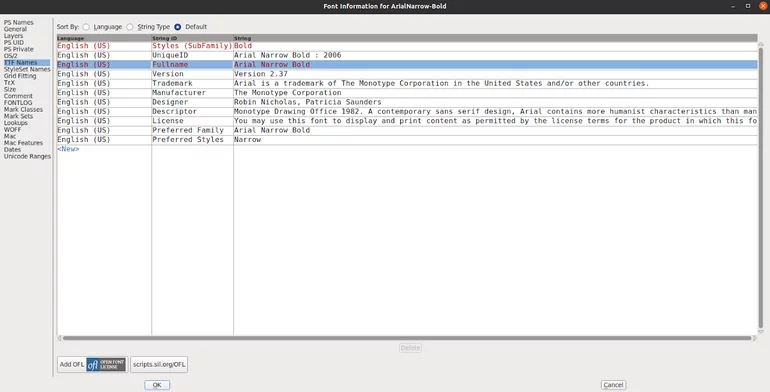Click the horizontal scrollbar's right arrow

point(755,338)
